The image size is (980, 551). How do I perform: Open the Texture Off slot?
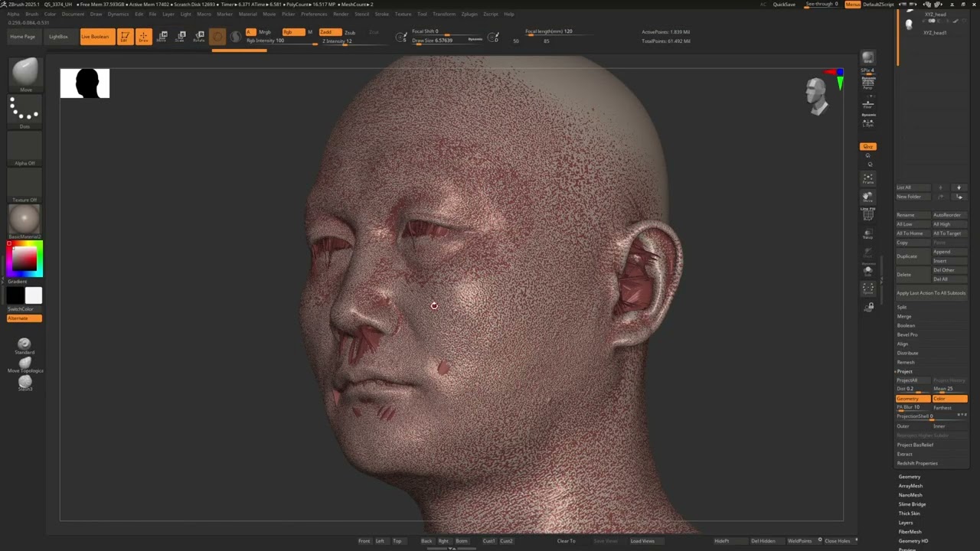point(24,184)
